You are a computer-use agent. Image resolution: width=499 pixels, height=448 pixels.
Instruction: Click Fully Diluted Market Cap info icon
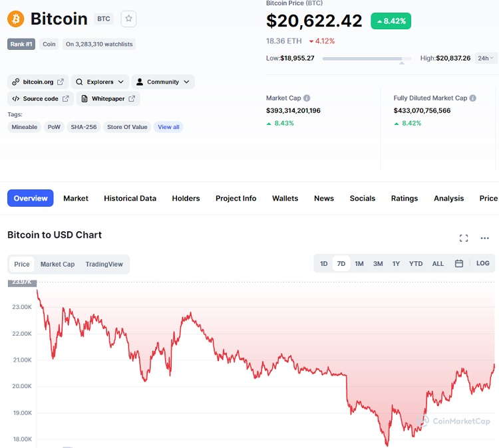(472, 98)
